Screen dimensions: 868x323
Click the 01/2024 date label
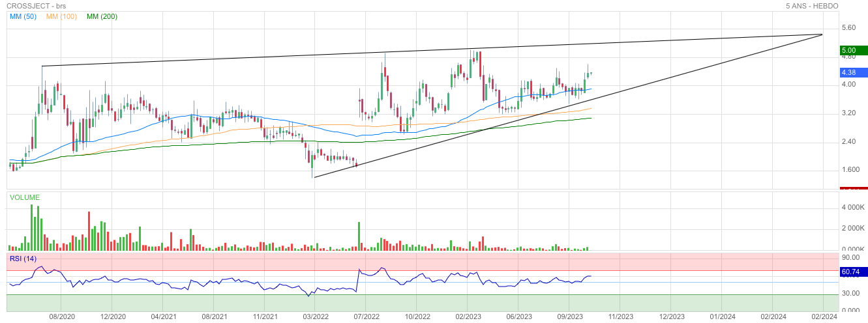tap(723, 316)
